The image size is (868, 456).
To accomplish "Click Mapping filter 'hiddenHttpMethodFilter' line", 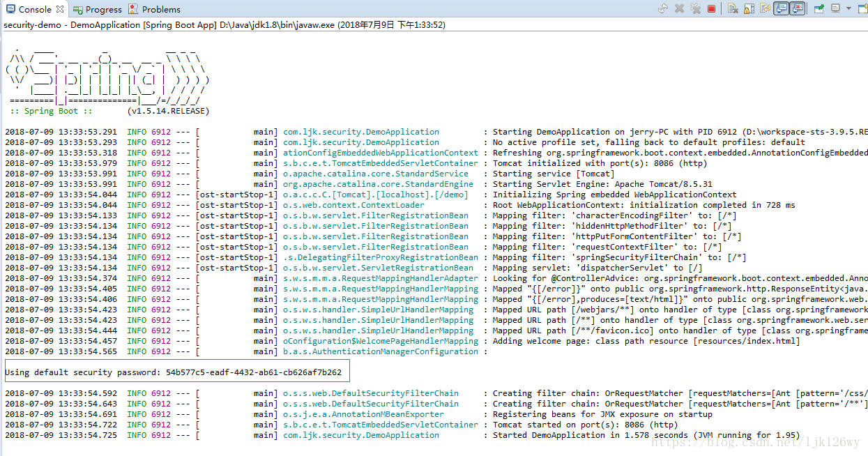I will point(612,226).
